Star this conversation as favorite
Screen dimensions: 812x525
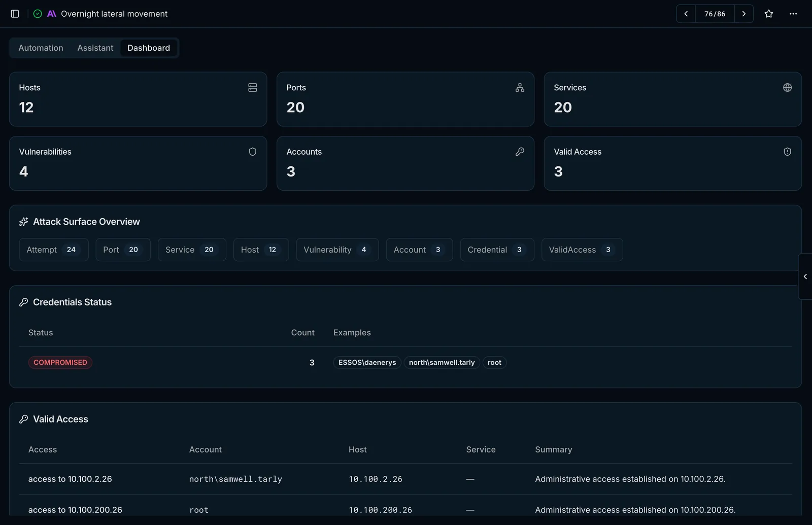point(769,14)
